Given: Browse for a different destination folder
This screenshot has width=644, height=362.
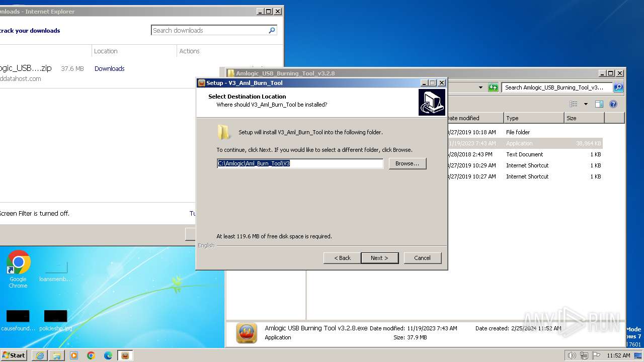Looking at the screenshot, I should [x=407, y=163].
